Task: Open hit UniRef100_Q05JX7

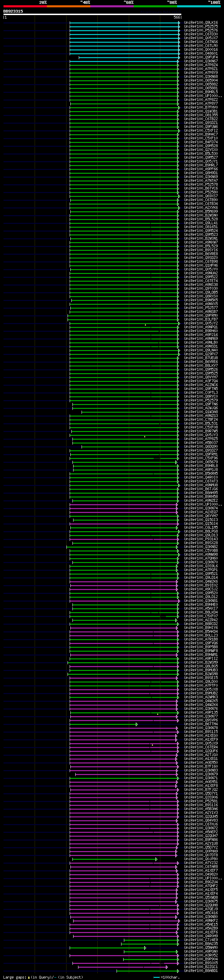Action: (201, 38)
